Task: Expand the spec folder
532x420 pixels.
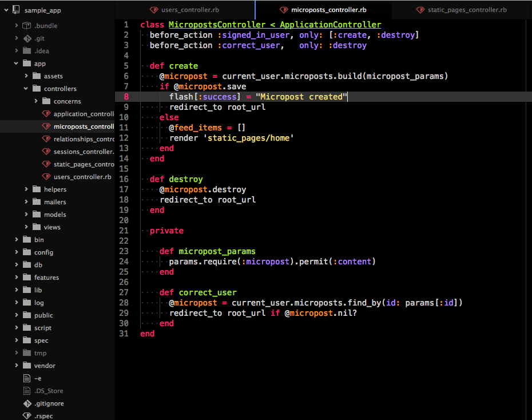Action: pyautogui.click(x=17, y=340)
